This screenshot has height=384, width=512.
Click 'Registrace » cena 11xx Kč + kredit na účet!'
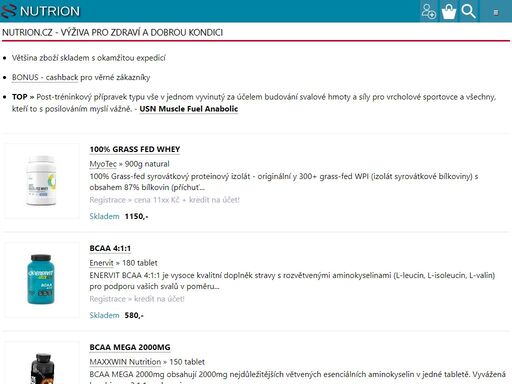click(164, 200)
